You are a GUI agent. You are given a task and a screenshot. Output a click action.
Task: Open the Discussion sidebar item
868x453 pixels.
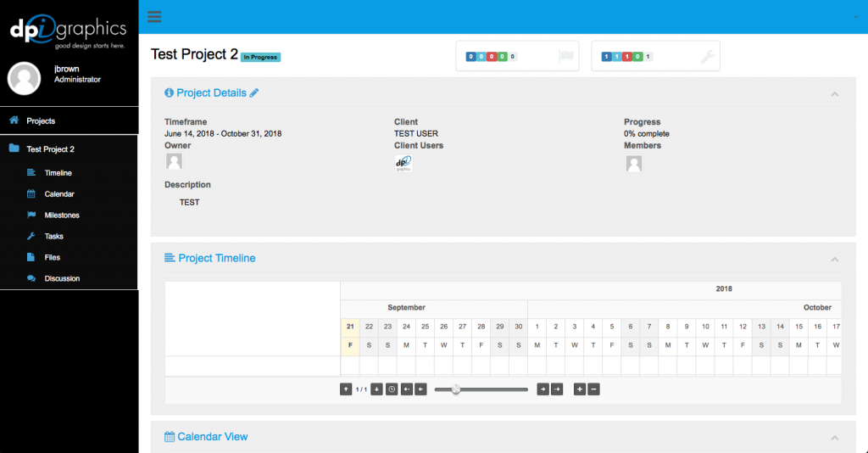coord(61,278)
